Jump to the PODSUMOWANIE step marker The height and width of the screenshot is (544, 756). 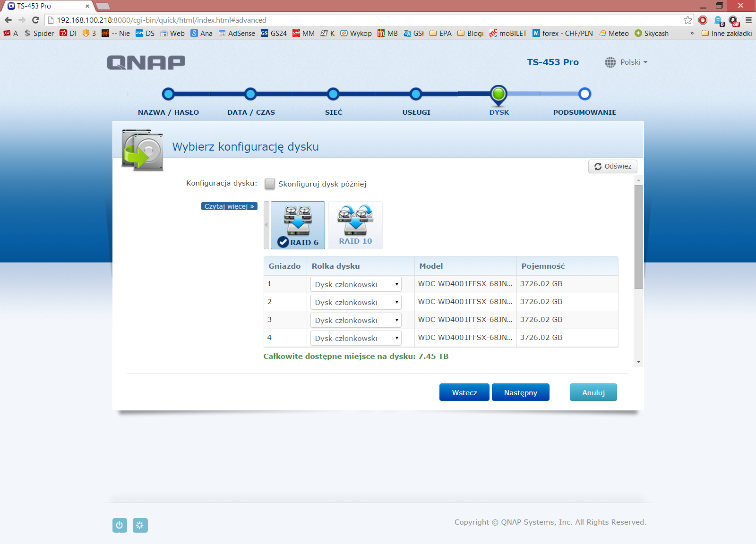(x=584, y=94)
